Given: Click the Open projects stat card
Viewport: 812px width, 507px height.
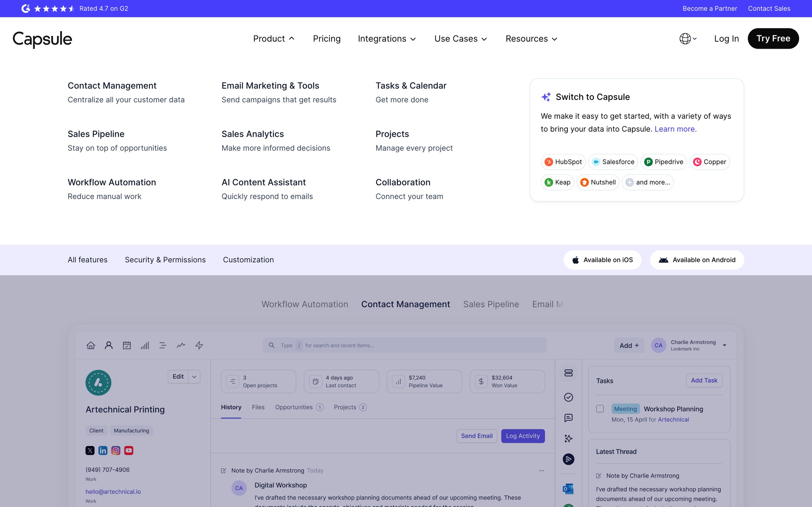Looking at the screenshot, I should [x=258, y=381].
